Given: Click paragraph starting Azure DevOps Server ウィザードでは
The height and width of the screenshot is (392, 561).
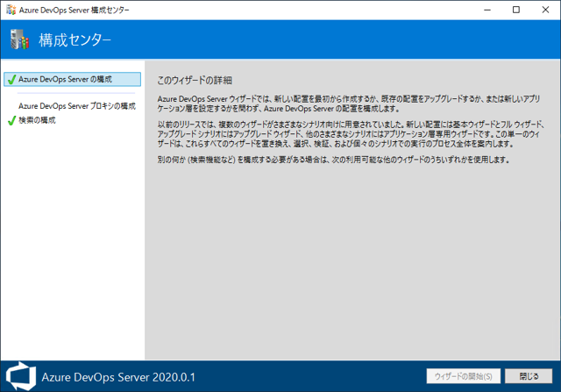Looking at the screenshot, I should point(349,103).
